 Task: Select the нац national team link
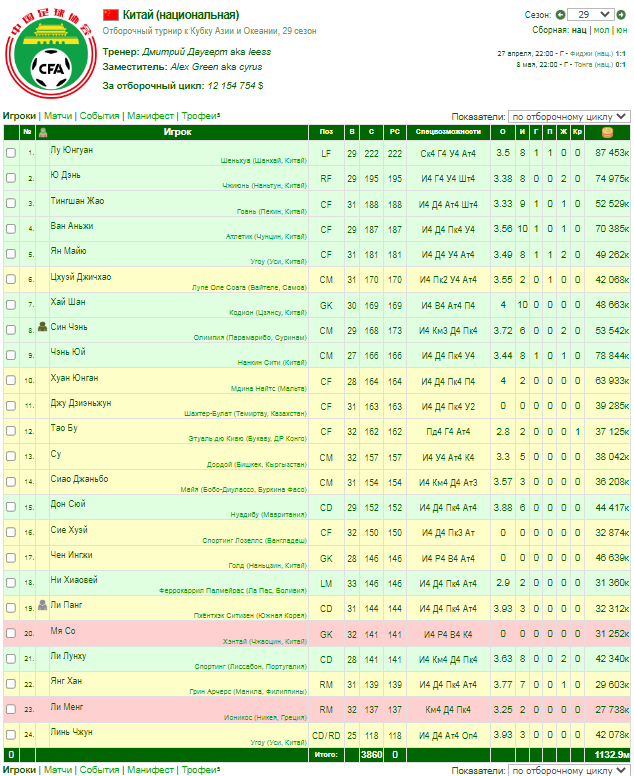click(x=579, y=30)
